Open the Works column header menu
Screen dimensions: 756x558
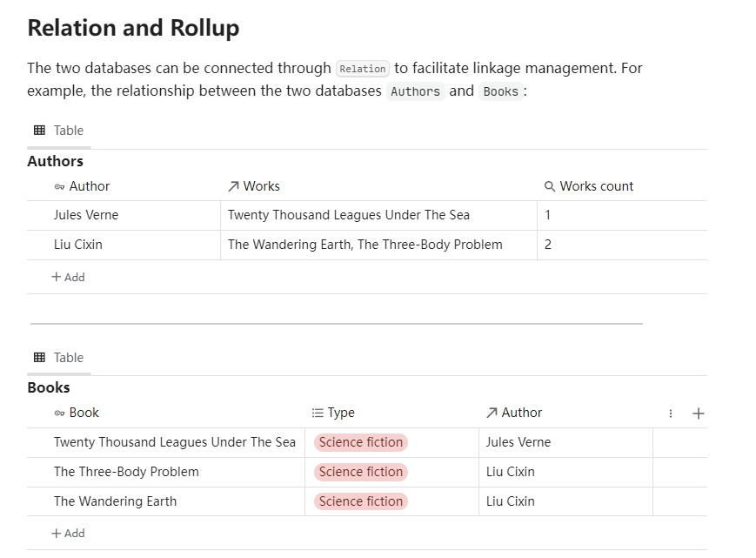[x=261, y=186]
